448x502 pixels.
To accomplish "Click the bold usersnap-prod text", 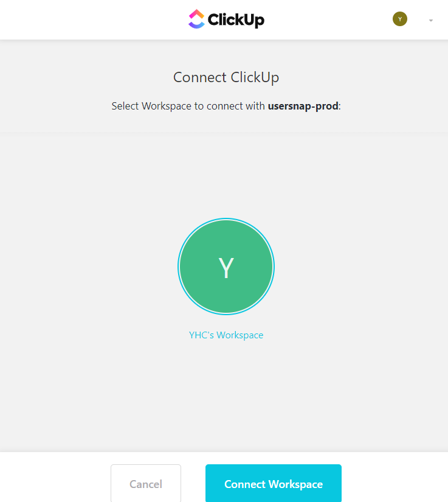I will pyautogui.click(x=303, y=106).
